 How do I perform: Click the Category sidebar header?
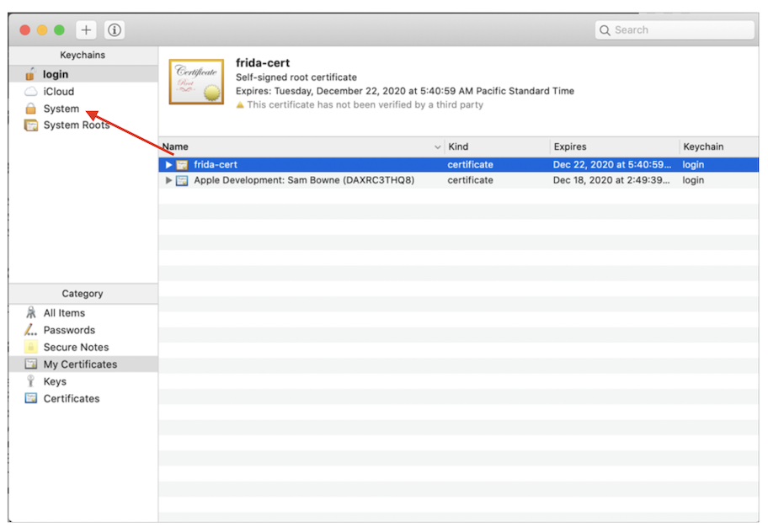[x=83, y=294]
